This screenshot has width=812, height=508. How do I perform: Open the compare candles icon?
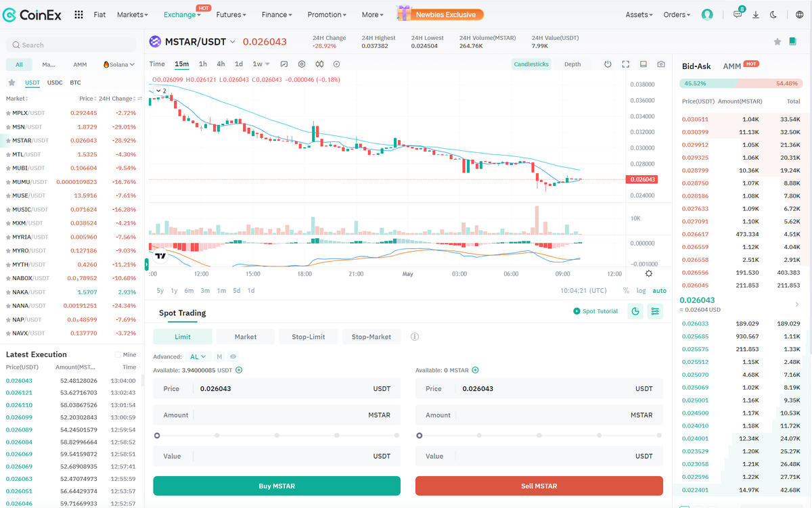(x=319, y=64)
